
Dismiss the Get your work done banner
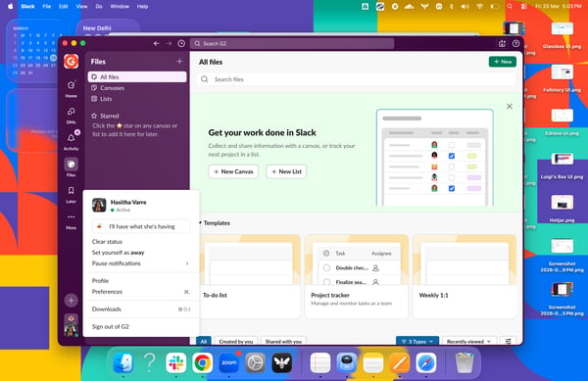coord(509,107)
